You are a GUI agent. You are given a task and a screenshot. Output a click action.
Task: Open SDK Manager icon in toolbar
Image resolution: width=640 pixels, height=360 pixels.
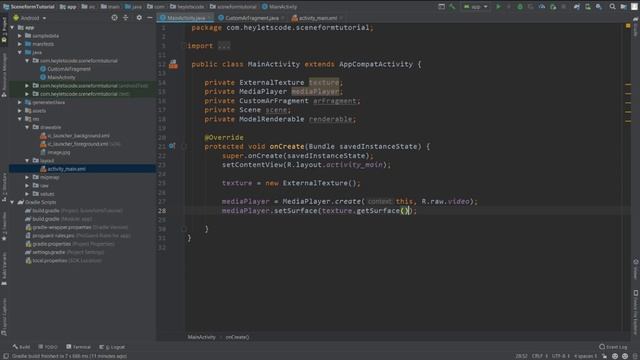(599, 7)
